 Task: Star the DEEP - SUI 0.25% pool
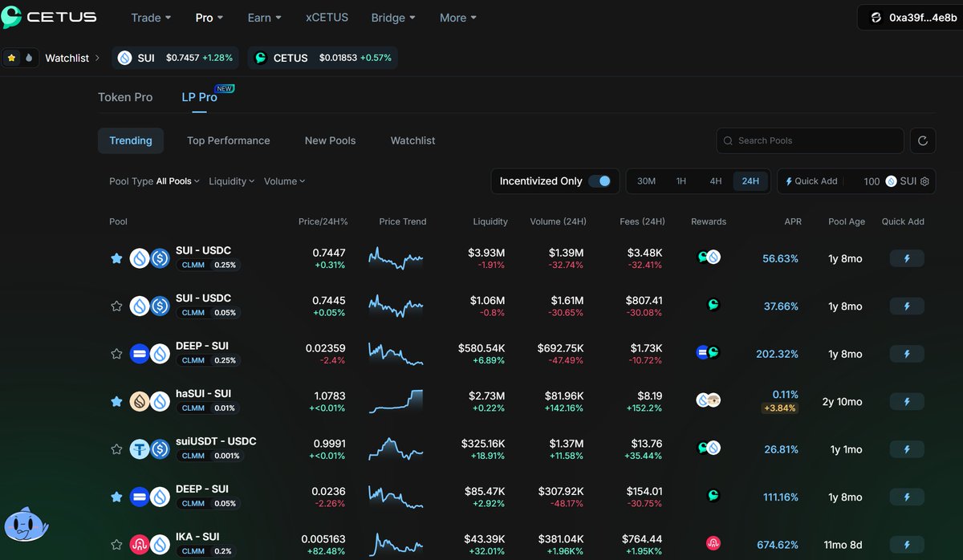point(116,354)
